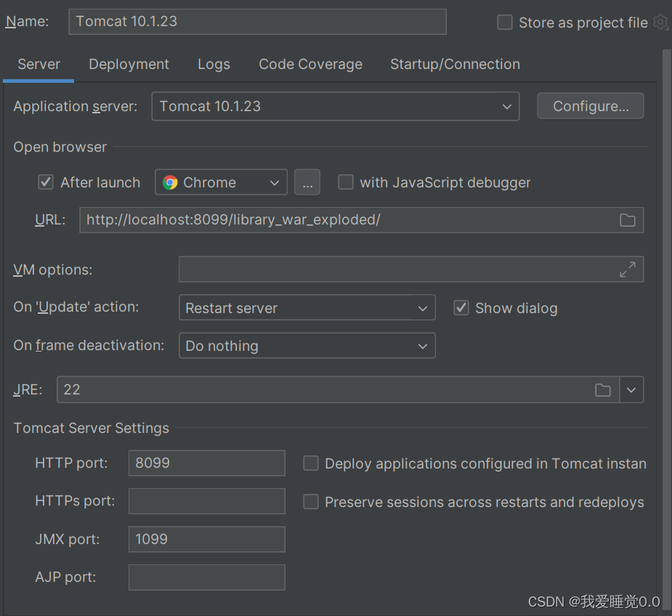Enable with JavaScript debugger
This screenshot has height=616, width=672.
tap(346, 182)
